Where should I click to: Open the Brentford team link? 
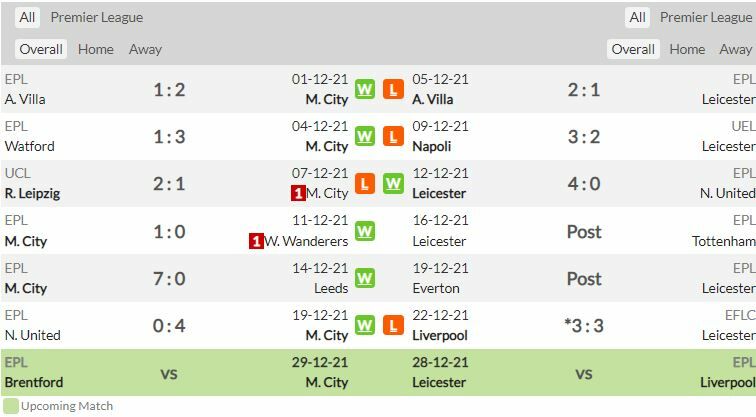click(34, 382)
